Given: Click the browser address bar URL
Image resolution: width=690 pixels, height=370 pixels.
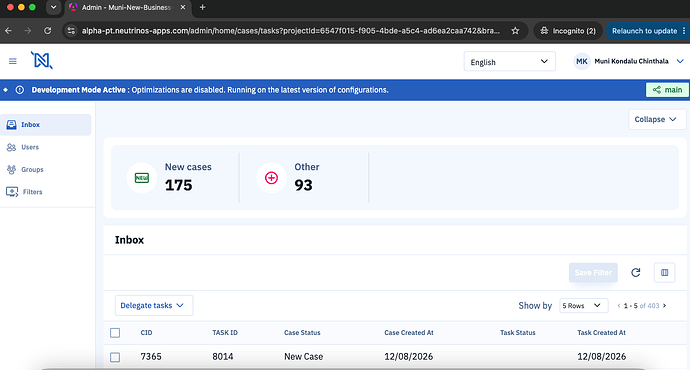Looking at the screenshot, I should pyautogui.click(x=290, y=31).
